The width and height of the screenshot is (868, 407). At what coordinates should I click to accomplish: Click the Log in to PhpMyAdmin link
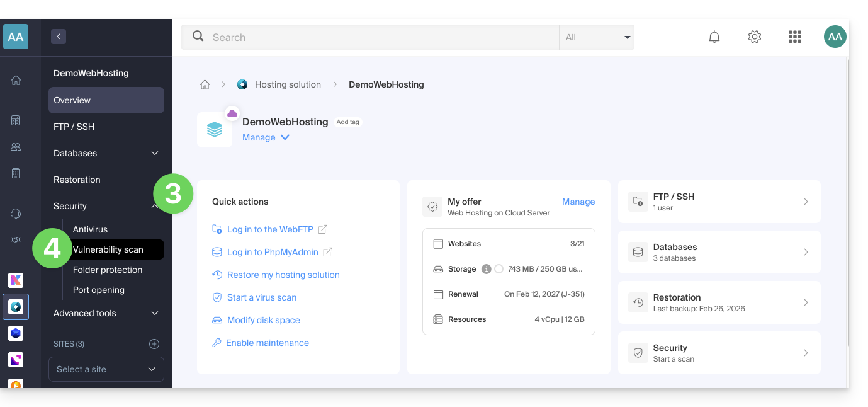tap(273, 252)
